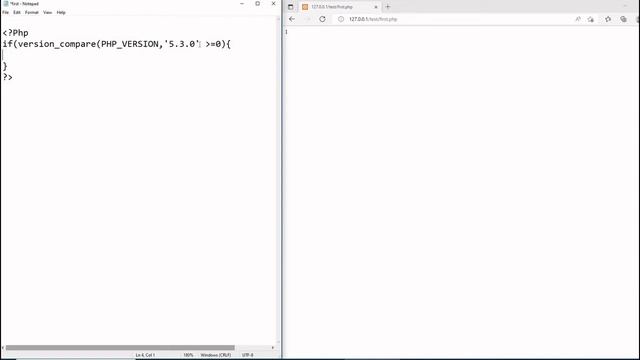The image size is (640, 360).
Task: Open Notepad's View menu
Action: click(x=47, y=13)
